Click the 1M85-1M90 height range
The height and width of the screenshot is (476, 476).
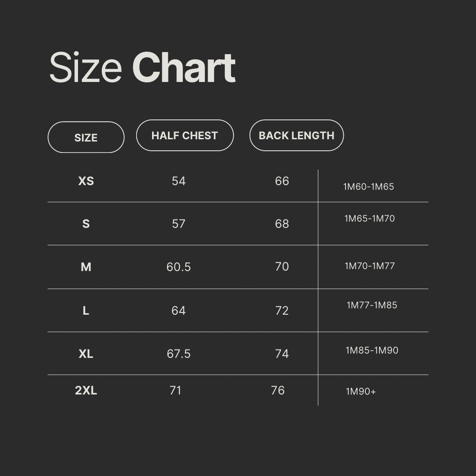372,350
